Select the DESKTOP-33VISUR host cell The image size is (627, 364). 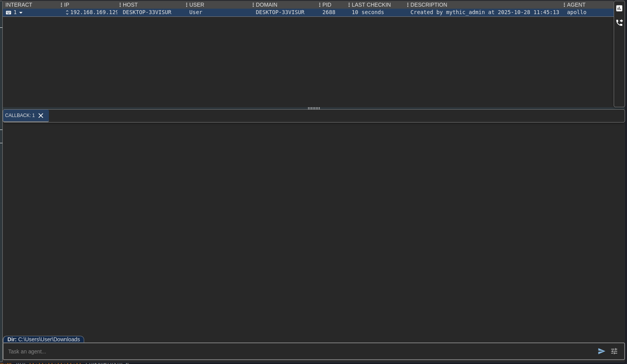[x=147, y=13]
